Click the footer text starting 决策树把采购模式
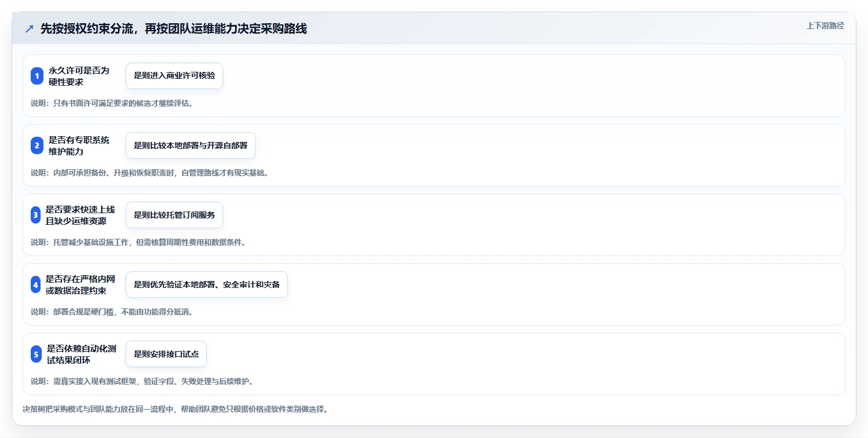The height and width of the screenshot is (438, 868). point(176,409)
